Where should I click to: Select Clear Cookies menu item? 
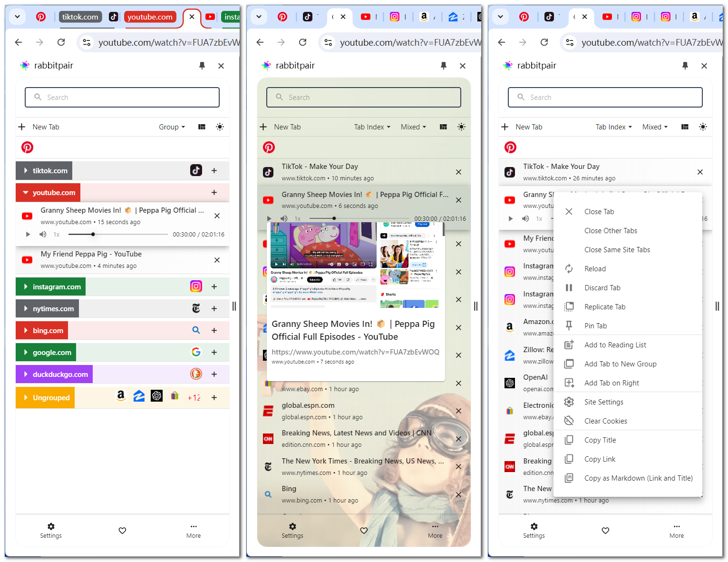pyautogui.click(x=628, y=421)
